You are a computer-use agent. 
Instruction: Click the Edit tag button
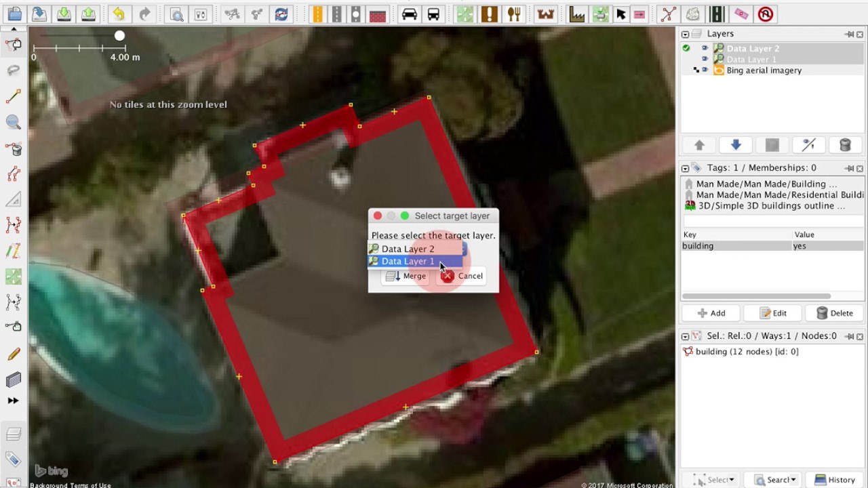pyautogui.click(x=772, y=313)
